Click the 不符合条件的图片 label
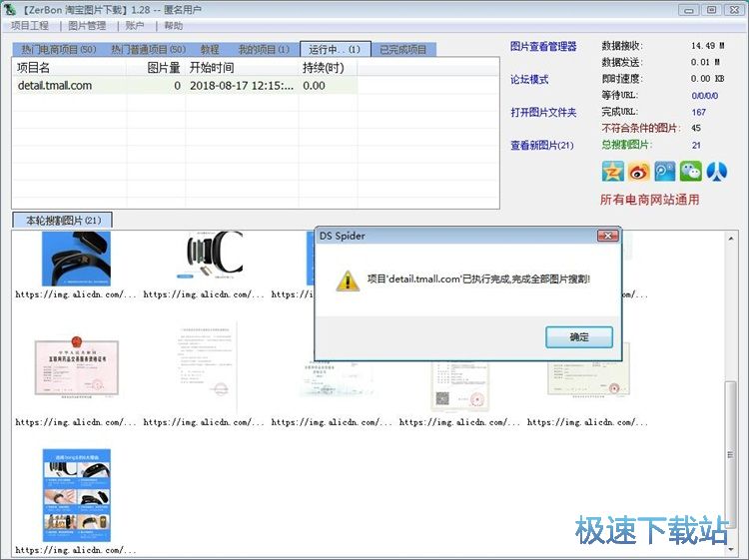Viewport: 749px width, 560px height. (x=640, y=128)
